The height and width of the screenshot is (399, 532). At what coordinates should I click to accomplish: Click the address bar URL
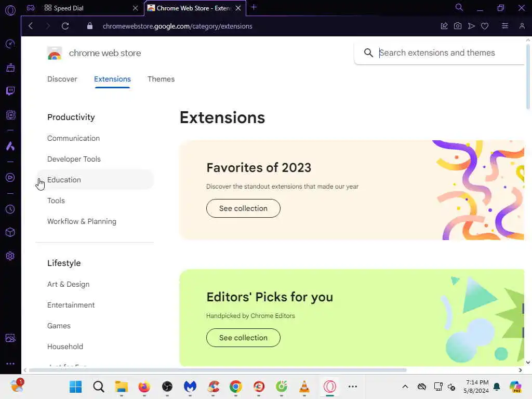point(178,26)
